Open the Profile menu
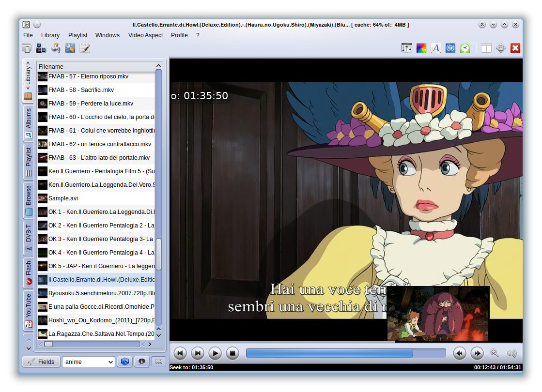Viewport: 542px width, 392px height. (179, 35)
